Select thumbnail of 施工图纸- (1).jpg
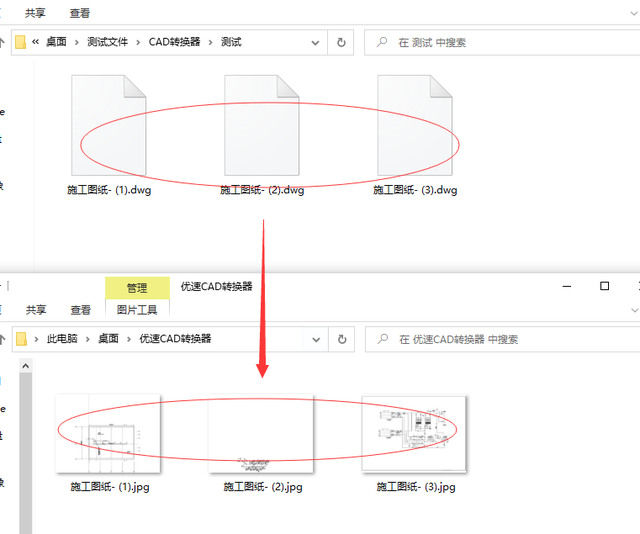Screen dimensions: 640x534 [x=108, y=434]
